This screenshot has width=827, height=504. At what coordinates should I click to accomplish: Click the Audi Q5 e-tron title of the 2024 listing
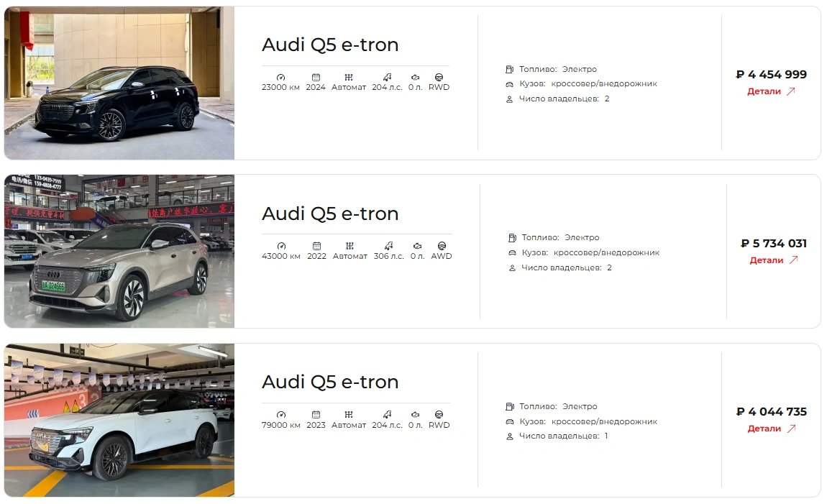[x=330, y=45]
